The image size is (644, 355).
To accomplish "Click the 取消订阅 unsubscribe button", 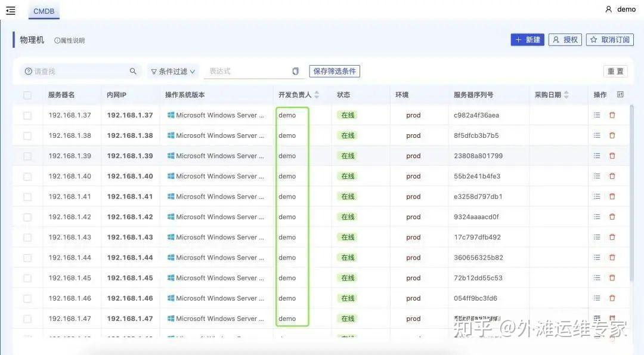I will tap(609, 39).
